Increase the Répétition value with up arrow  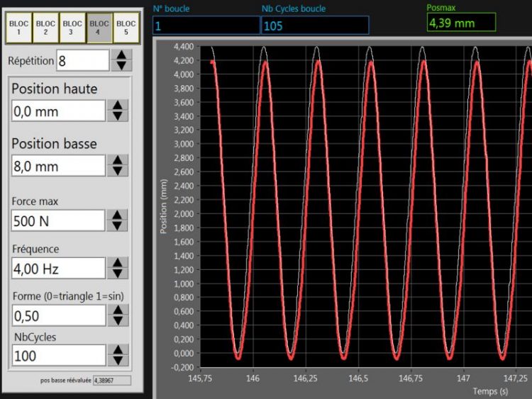pos(121,55)
